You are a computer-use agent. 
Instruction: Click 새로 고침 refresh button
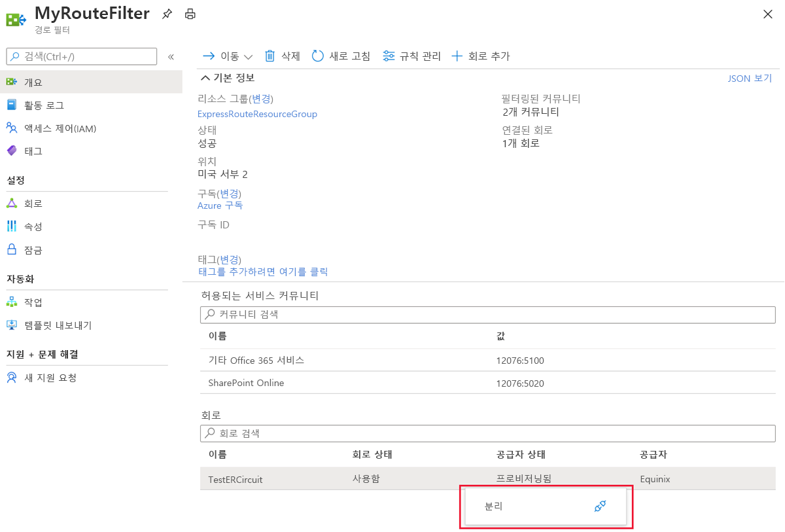pos(341,56)
